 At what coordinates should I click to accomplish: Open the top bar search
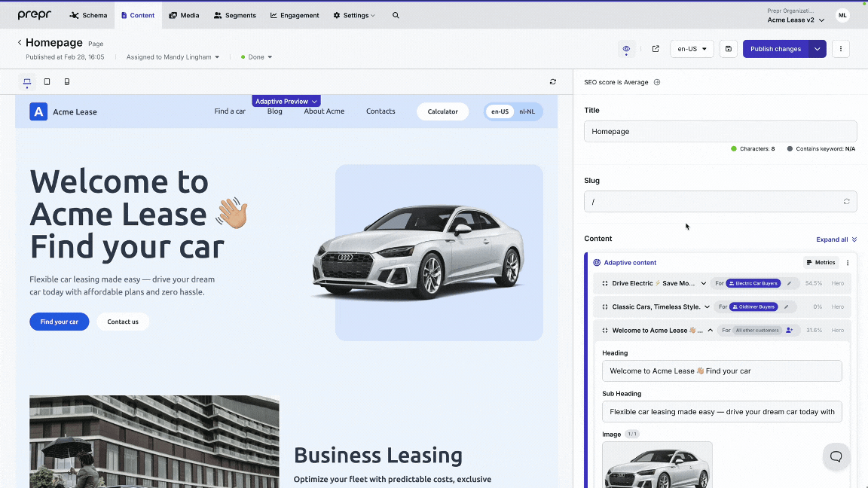pos(396,16)
